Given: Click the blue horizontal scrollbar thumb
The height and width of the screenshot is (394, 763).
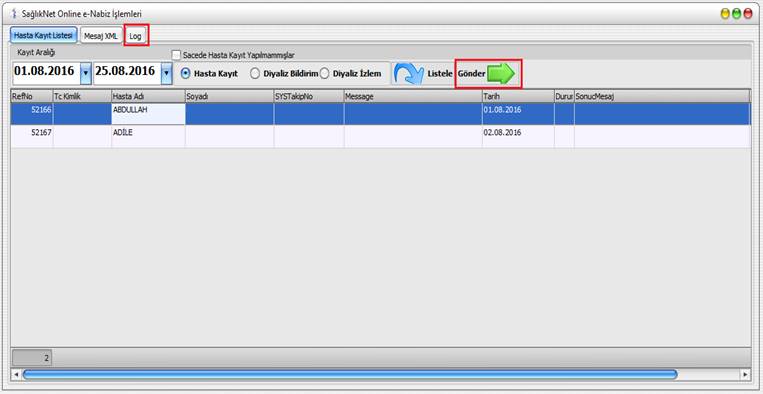Looking at the screenshot, I should (349, 374).
